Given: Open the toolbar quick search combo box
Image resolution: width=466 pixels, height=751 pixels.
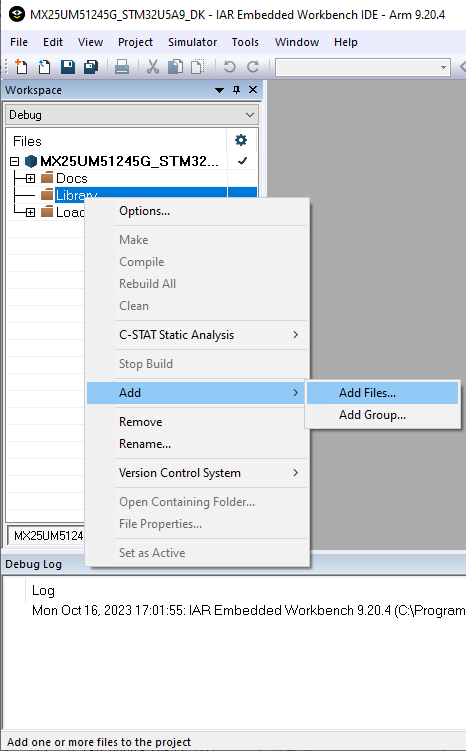Looking at the screenshot, I should tap(363, 67).
